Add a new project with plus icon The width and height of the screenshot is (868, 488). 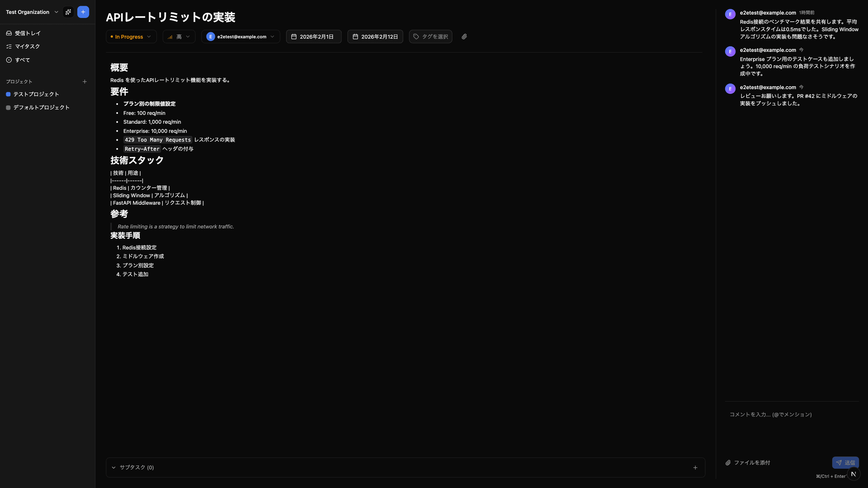85,82
